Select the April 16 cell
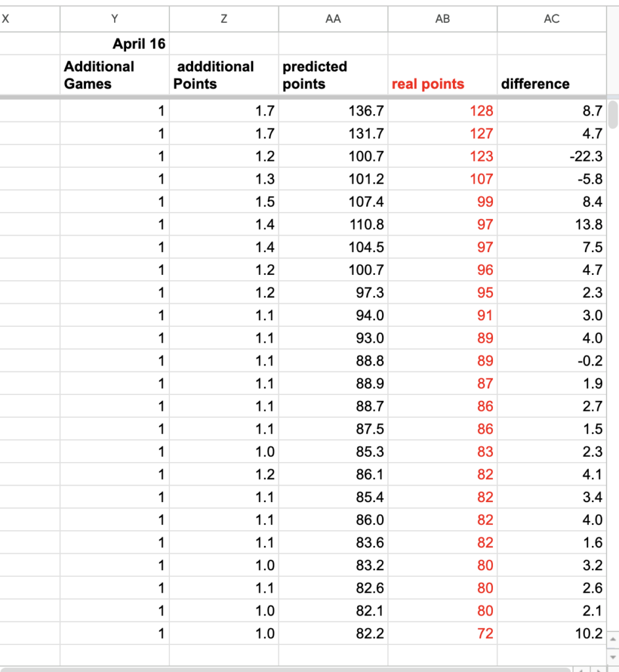Viewport: 619px width, 672px height. click(114, 43)
